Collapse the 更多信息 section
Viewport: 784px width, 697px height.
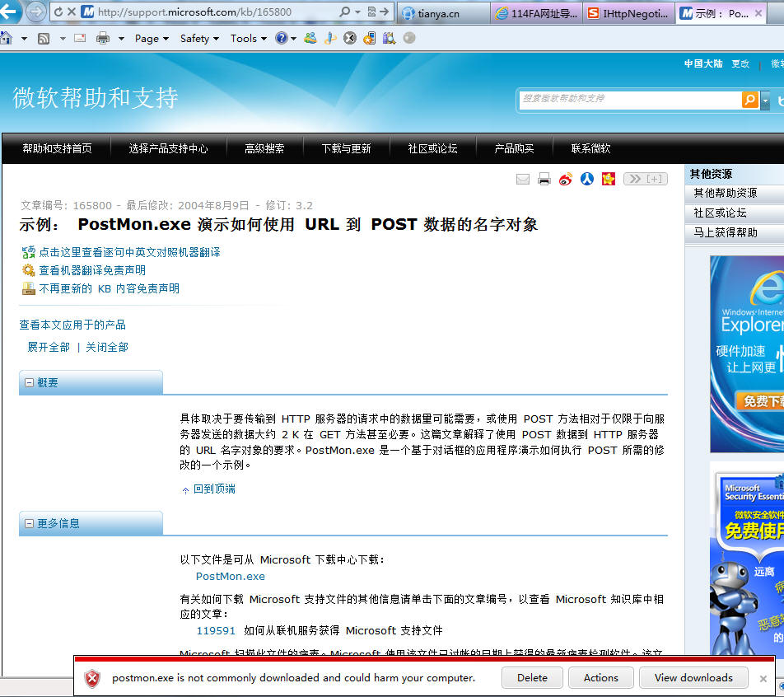tap(29, 523)
